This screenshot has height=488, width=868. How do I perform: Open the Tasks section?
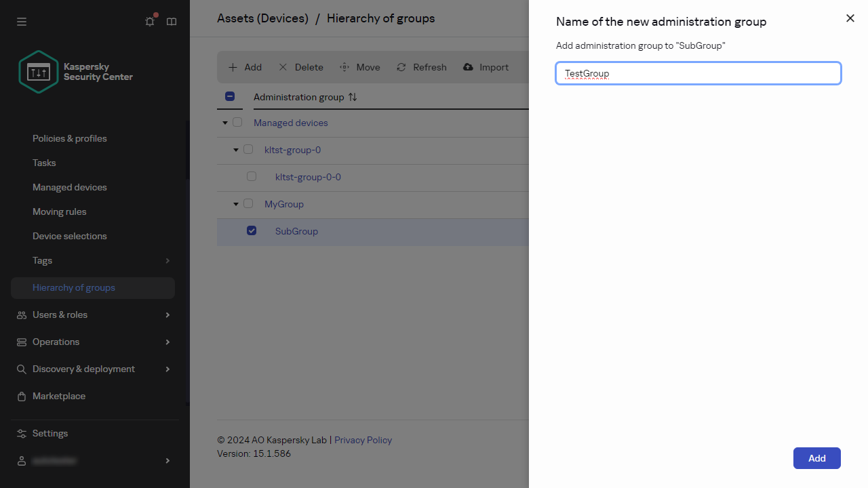click(44, 163)
